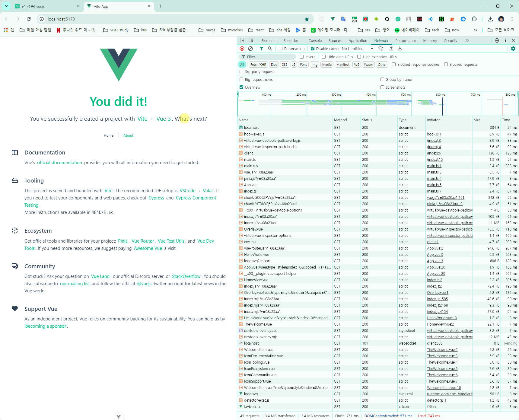Image resolution: width=519 pixels, height=420 pixels.
Task: Uncheck Disable cache checkbox
Action: (313, 49)
